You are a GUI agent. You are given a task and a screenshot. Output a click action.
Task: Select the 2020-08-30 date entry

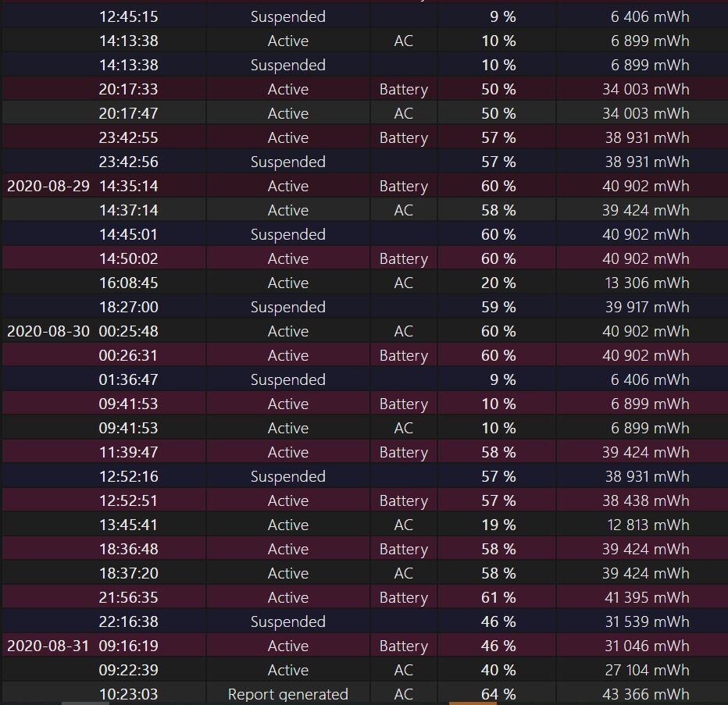pos(48,331)
